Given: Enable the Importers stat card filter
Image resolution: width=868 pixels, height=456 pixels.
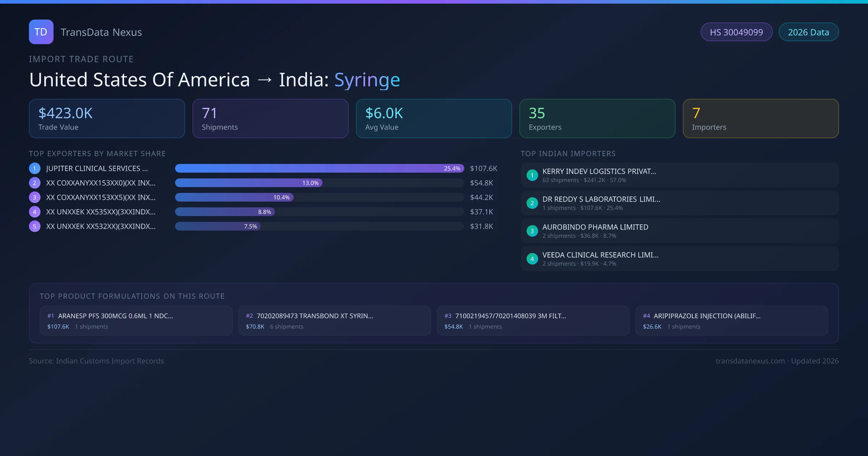Looking at the screenshot, I should click(x=761, y=118).
